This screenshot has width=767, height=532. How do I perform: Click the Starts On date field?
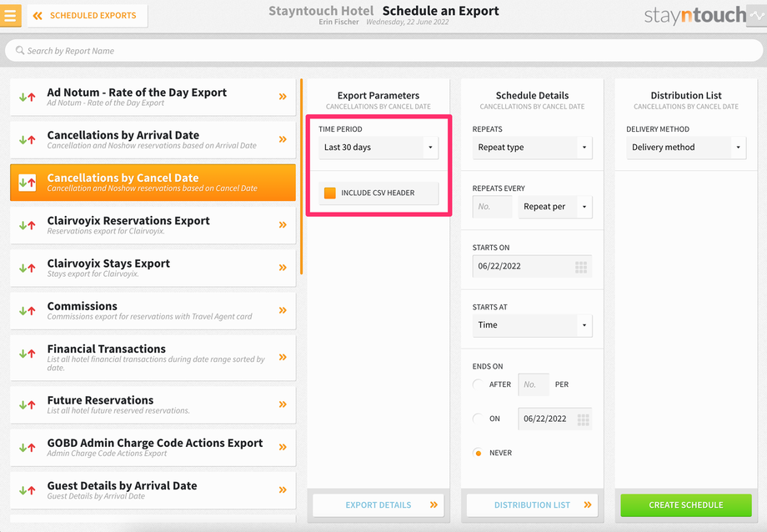(532, 266)
